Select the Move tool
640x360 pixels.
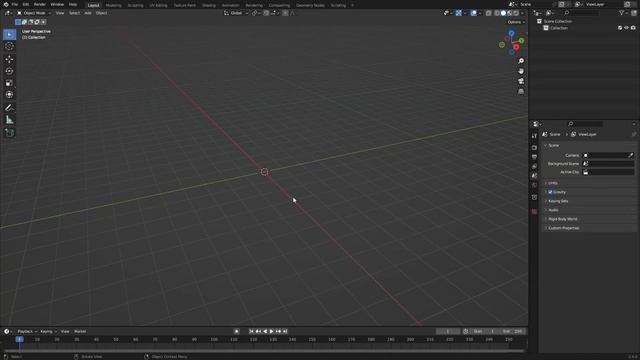pos(9,59)
